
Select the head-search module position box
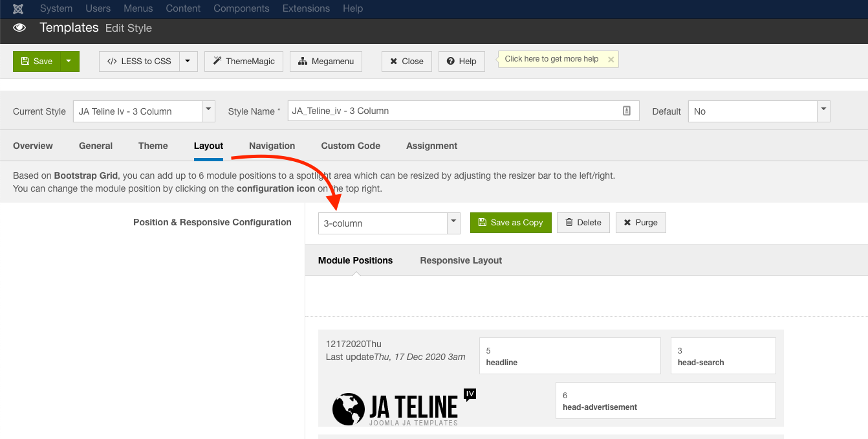722,355
